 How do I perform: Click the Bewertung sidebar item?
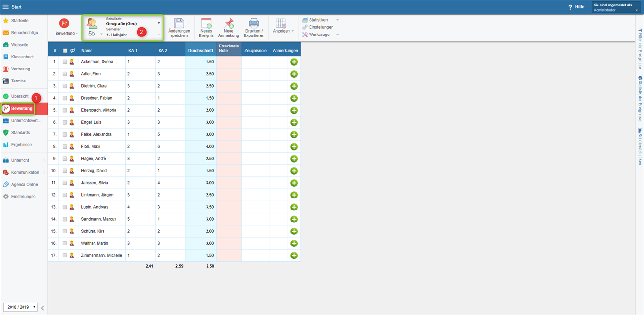tap(24, 108)
